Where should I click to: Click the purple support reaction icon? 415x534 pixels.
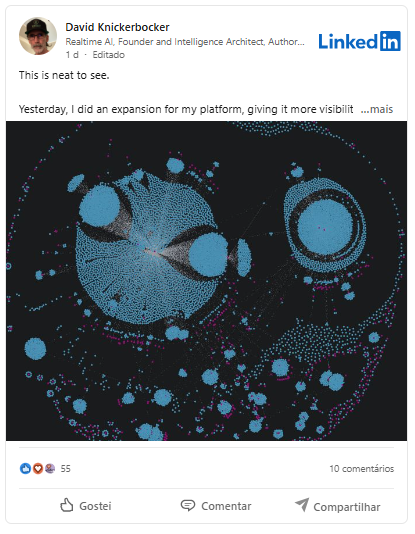point(50,468)
